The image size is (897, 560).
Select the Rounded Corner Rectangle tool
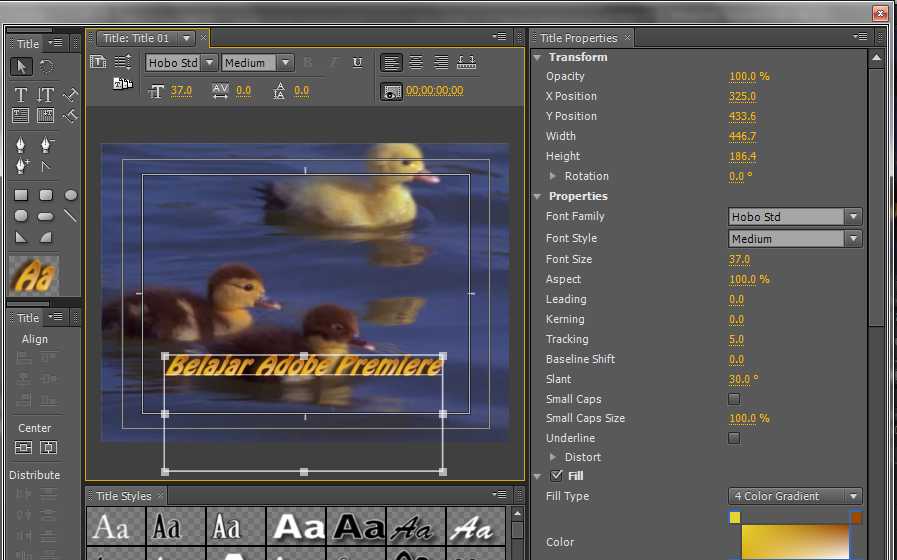point(46,195)
